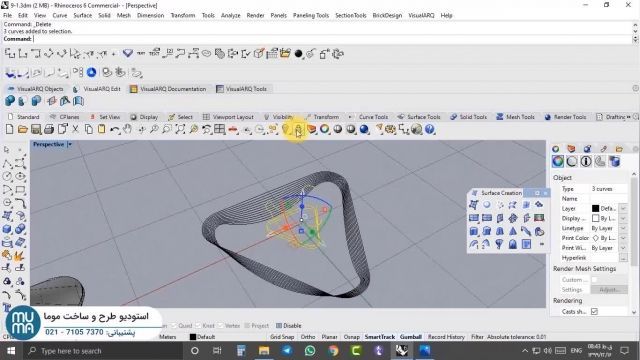This screenshot has width=640, height=360.
Task: Click Revolve icon in Surface Creation panel
Action: tap(499, 244)
